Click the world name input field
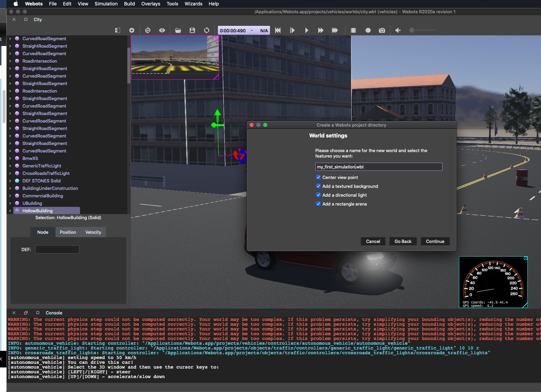Viewport: 541px width, 392px height. (x=379, y=167)
